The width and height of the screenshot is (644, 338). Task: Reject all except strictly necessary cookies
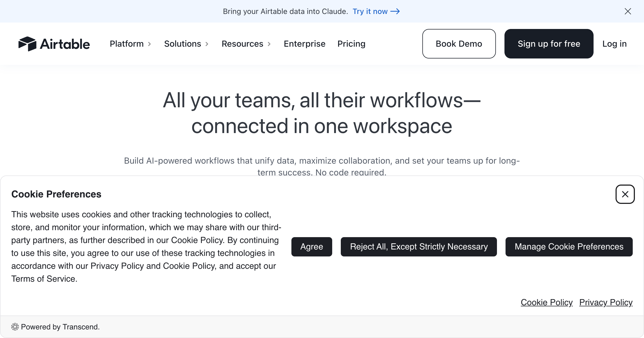(419, 247)
